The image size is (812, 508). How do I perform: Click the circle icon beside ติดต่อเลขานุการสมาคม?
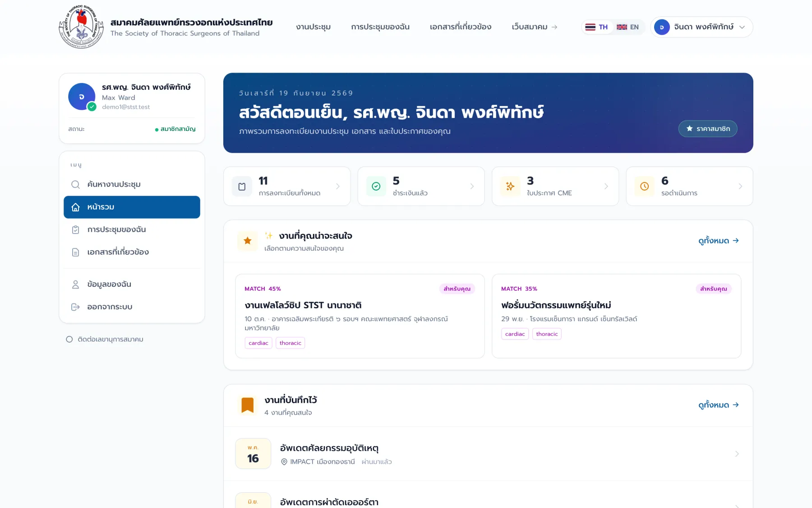(69, 340)
